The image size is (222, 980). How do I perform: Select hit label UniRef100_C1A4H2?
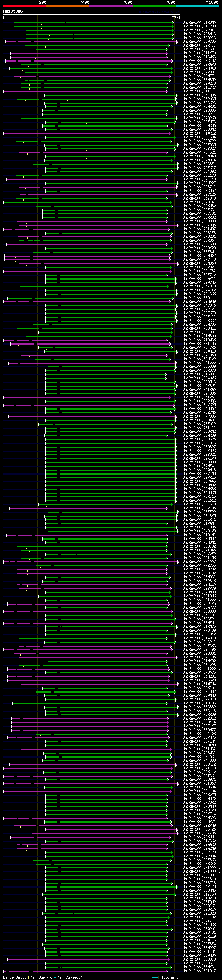pyautogui.click(x=199, y=535)
